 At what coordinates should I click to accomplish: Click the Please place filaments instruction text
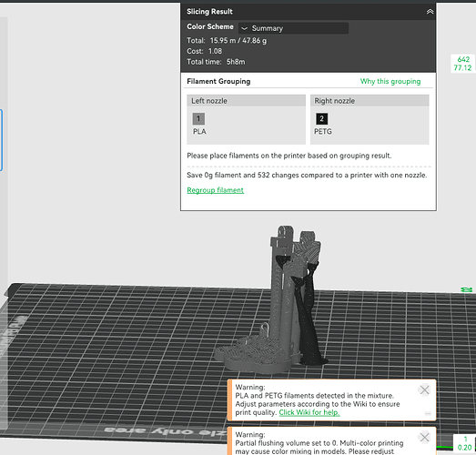pyautogui.click(x=289, y=156)
